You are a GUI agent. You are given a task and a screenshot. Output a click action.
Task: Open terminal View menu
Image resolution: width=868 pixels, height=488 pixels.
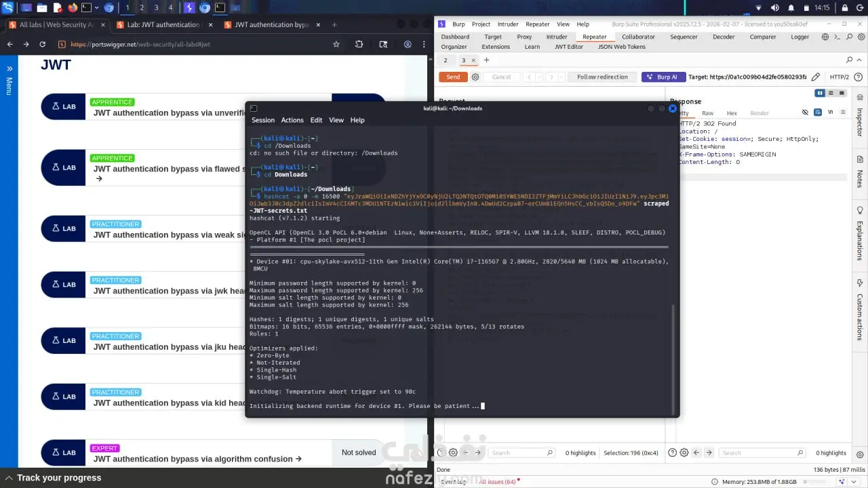coord(336,120)
